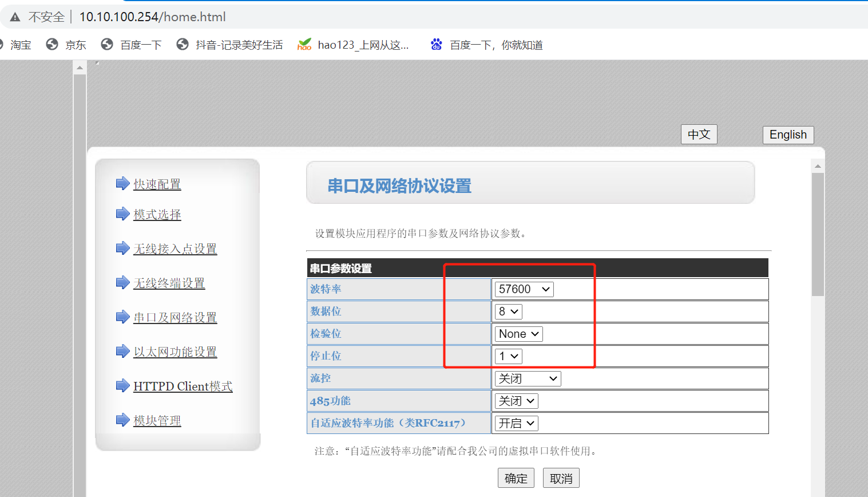Open the data bits dropdown
Screen dimensions: 868x497
(x=509, y=311)
